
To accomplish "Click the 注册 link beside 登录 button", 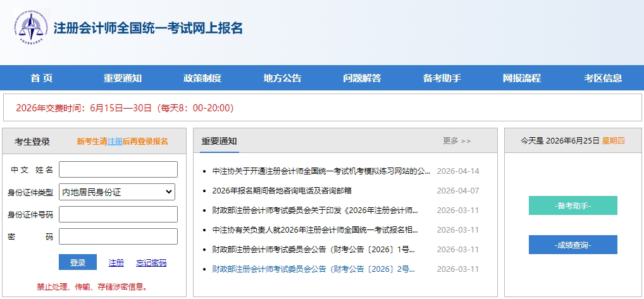I will tap(116, 263).
